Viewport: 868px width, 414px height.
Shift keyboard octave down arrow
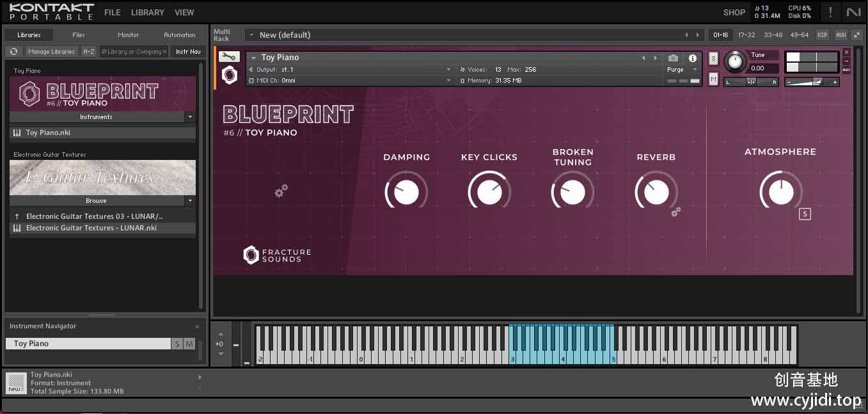(x=221, y=353)
